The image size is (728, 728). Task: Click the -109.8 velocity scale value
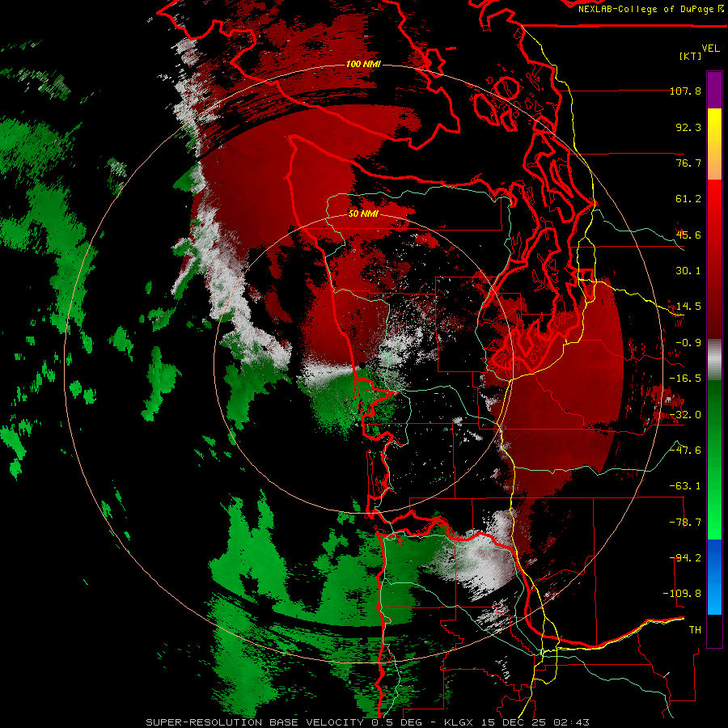[x=682, y=594]
